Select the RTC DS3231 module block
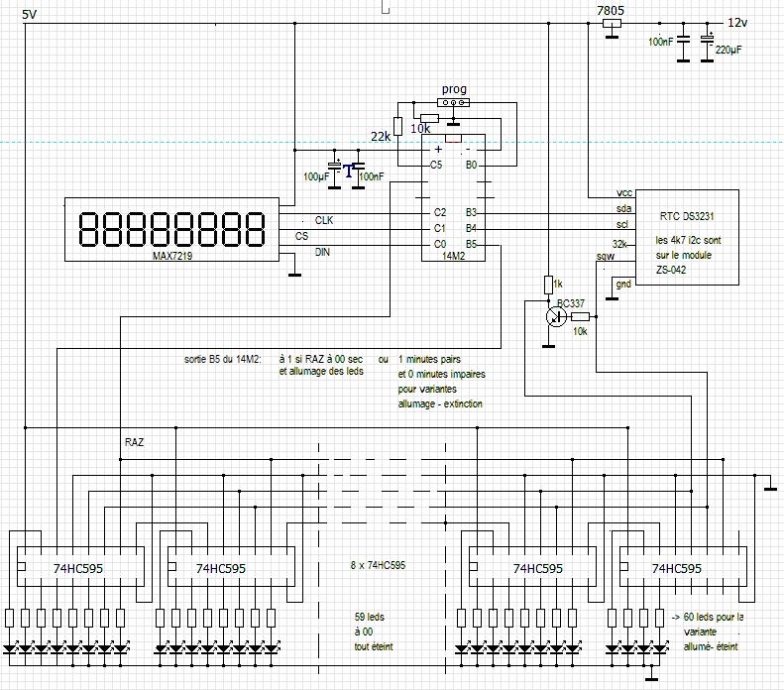This screenshot has width=784, height=690. 687,238
